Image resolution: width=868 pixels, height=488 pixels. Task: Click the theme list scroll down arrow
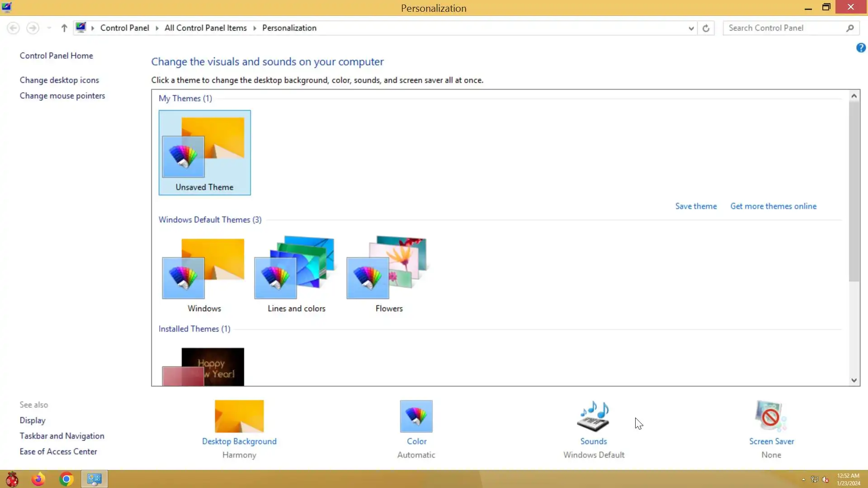[854, 380]
